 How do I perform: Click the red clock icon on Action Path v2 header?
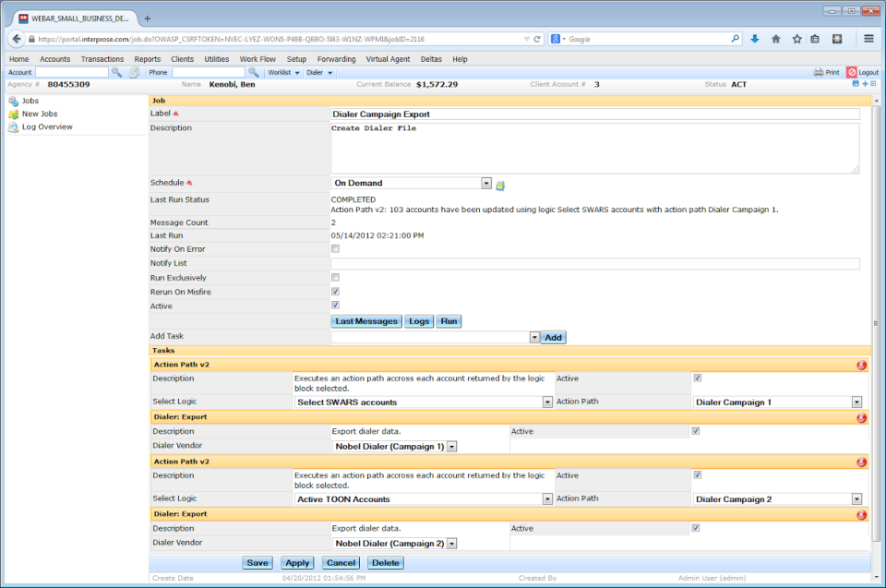click(x=861, y=365)
